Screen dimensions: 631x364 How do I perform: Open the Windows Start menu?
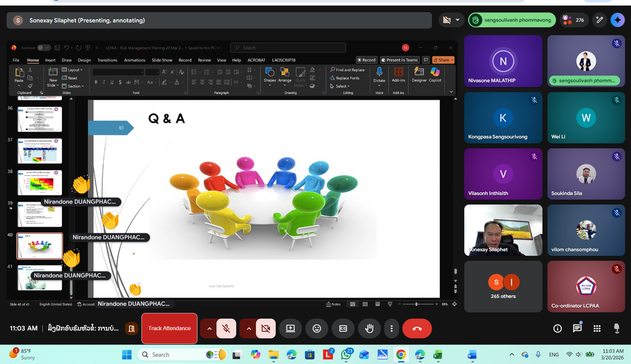(127, 354)
